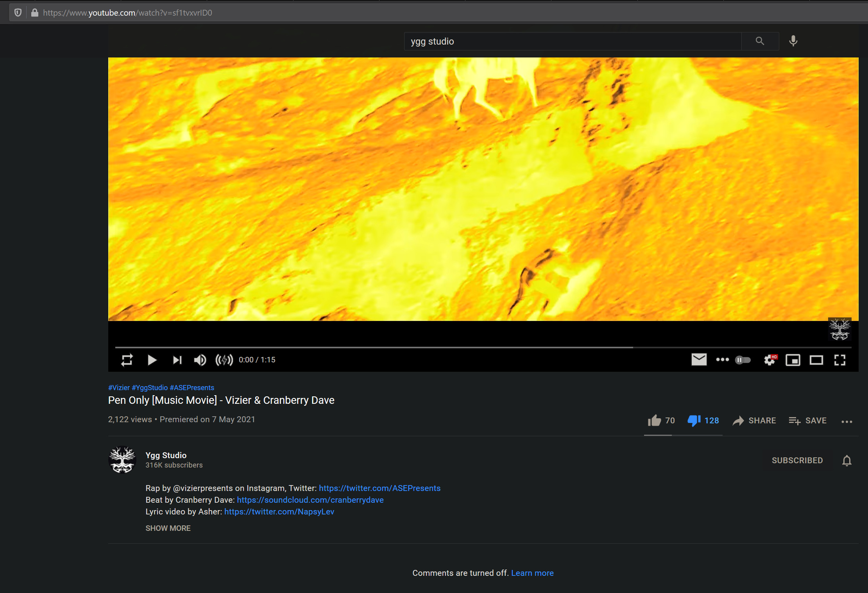The width and height of the screenshot is (868, 593).
Task: Click the video progress bar
Action: pyautogui.click(x=483, y=347)
